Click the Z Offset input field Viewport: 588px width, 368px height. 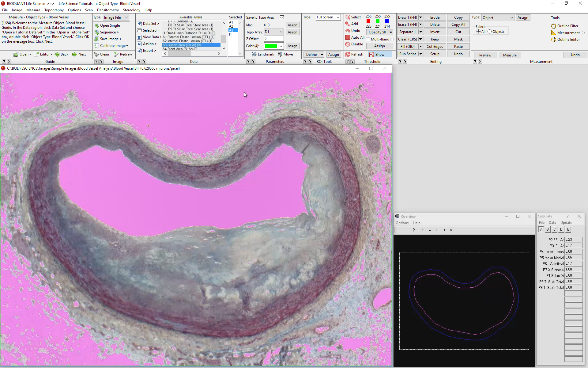tap(274, 39)
